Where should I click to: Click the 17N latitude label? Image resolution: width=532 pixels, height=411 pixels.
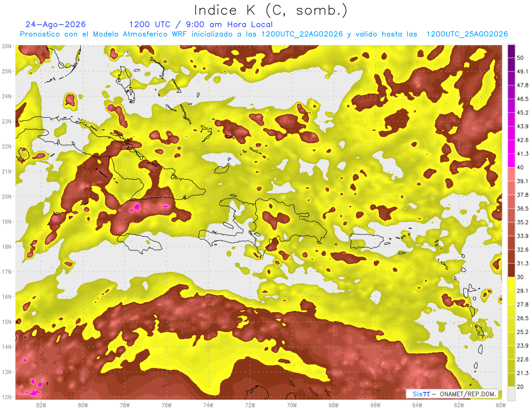pyautogui.click(x=7, y=271)
